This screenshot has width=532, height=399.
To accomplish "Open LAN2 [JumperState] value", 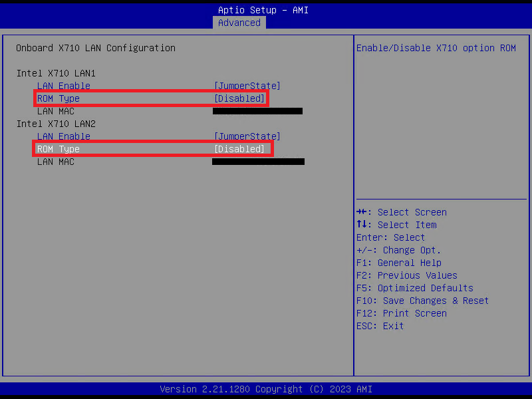I will pyautogui.click(x=247, y=136).
